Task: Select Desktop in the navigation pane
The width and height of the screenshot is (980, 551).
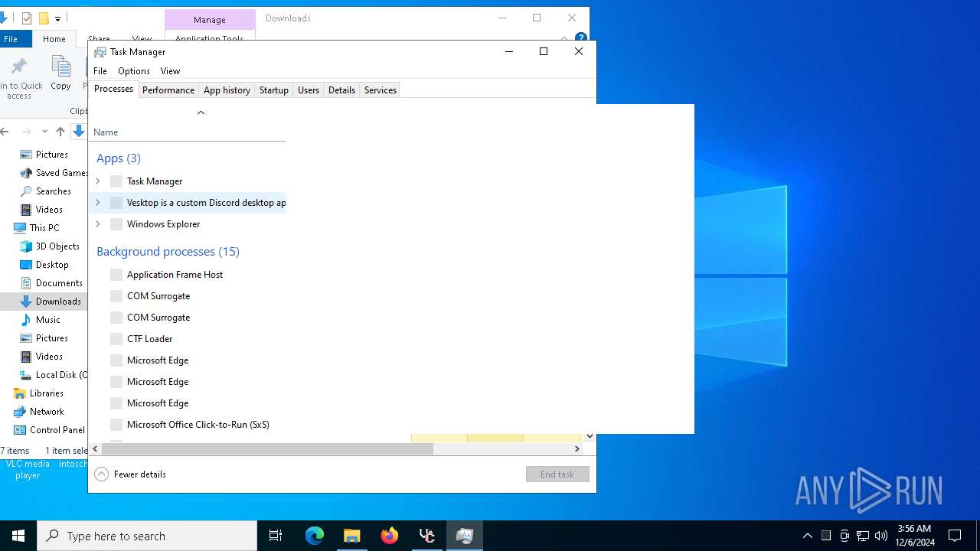Action: click(52, 265)
